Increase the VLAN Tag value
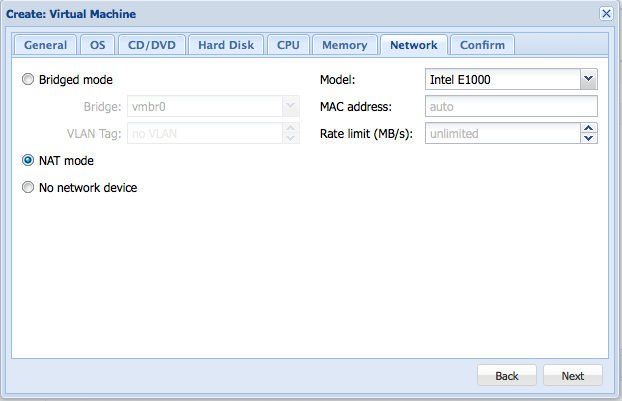The width and height of the screenshot is (622, 401). 291,128
